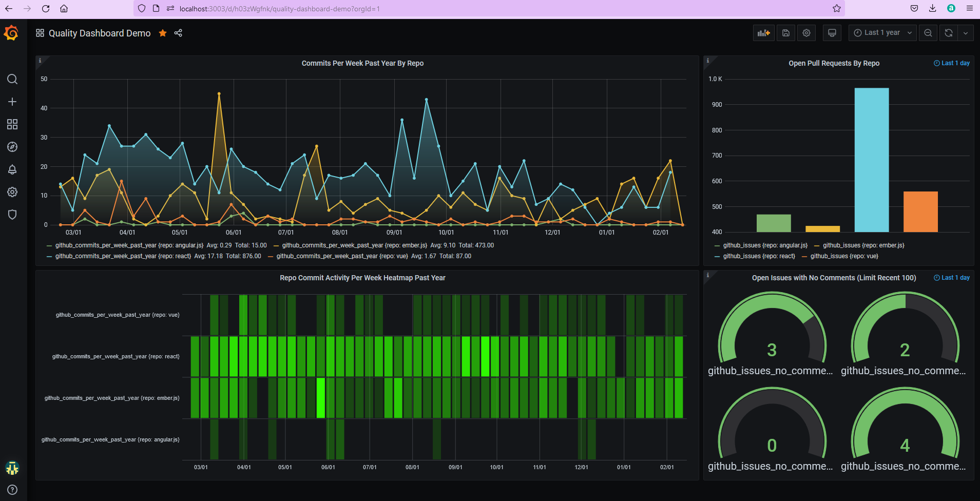Toggle github_issues vue legend entry
The height and width of the screenshot is (501, 980).
coord(844,256)
